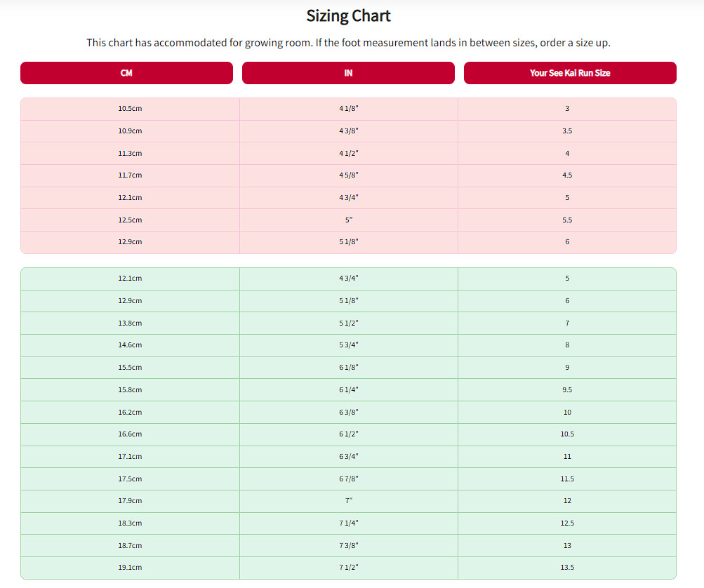Pick size 9 in the 15.5cm row
Screen dimensions: 704x588
coord(567,368)
